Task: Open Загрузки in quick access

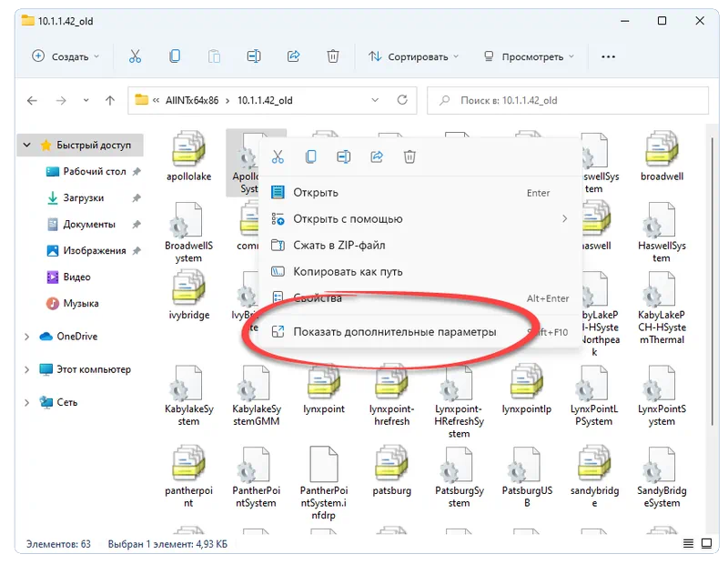Action: tap(83, 197)
